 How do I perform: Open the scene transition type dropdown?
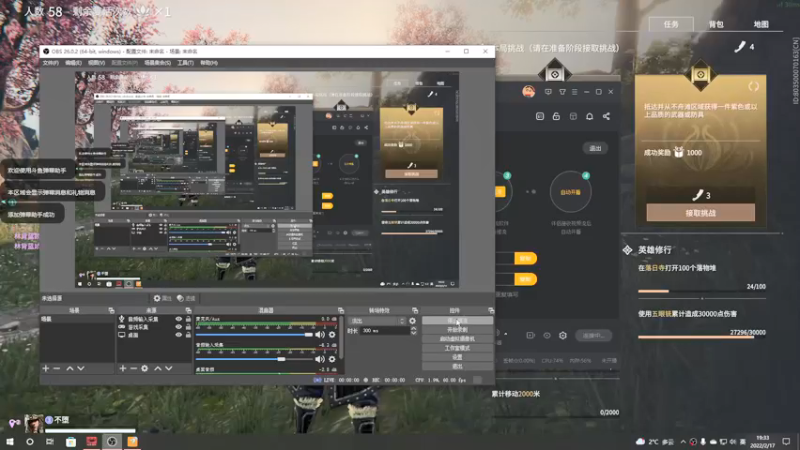[x=377, y=321]
